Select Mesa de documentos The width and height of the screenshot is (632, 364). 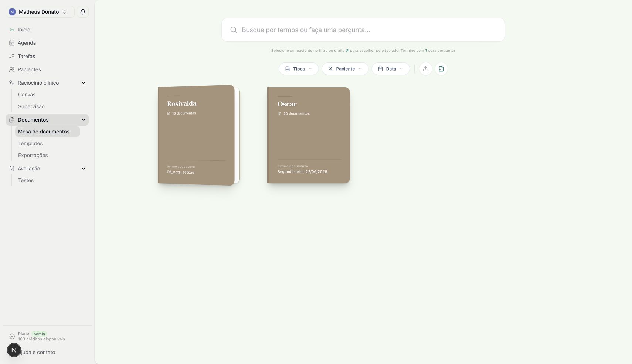coord(47,132)
